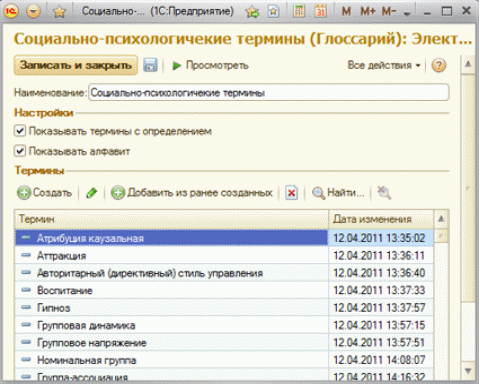This screenshot has height=384, width=480.
Task: Select the Групповое напряжение term row
Action: pos(171,342)
